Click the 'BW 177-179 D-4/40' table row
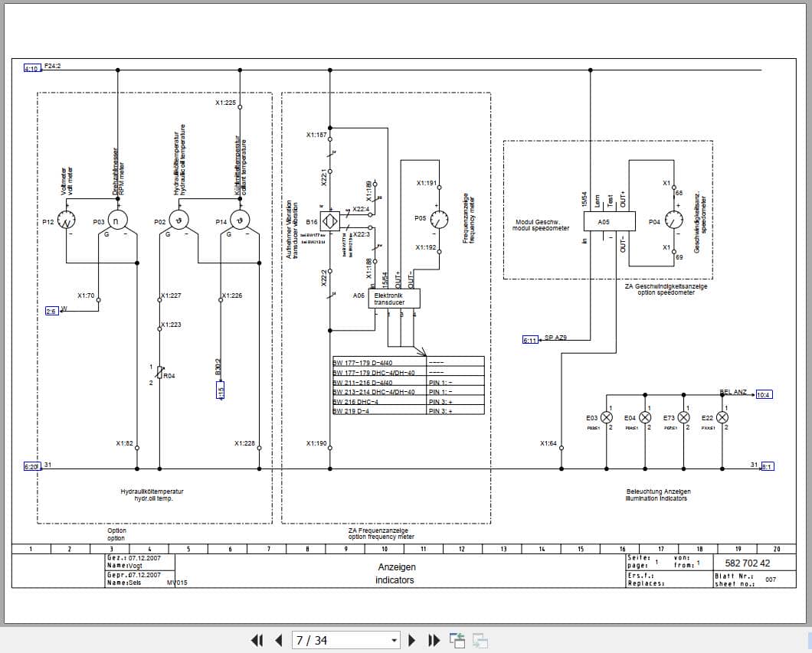The width and height of the screenshot is (812, 653). coord(408,361)
